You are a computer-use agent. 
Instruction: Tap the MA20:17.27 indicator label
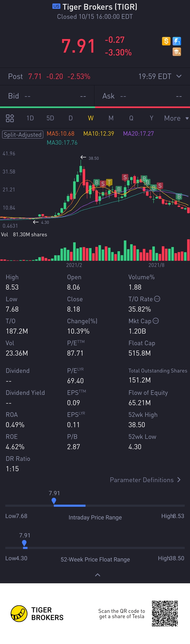pyautogui.click(x=138, y=134)
